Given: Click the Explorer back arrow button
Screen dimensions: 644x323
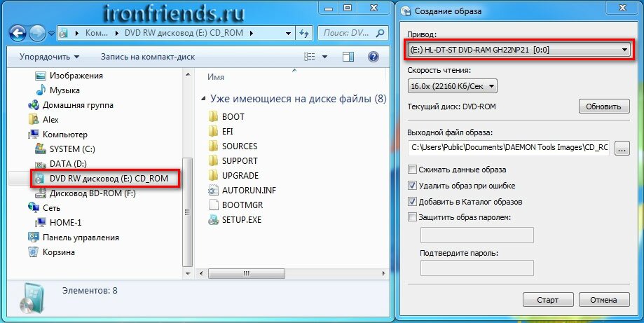Looking at the screenshot, I should tap(18, 33).
